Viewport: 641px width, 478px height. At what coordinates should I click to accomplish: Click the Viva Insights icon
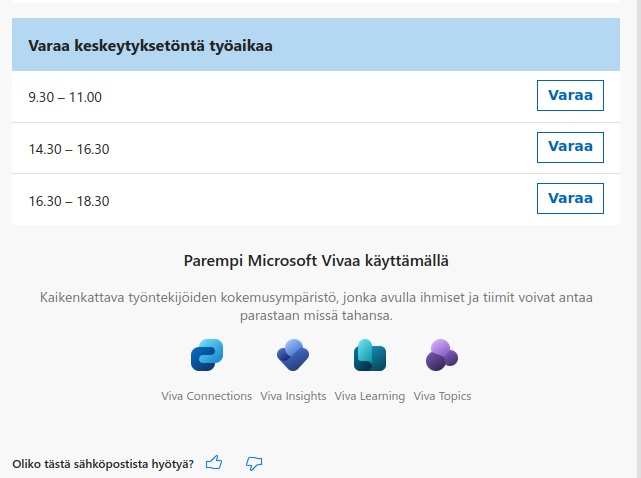point(293,356)
